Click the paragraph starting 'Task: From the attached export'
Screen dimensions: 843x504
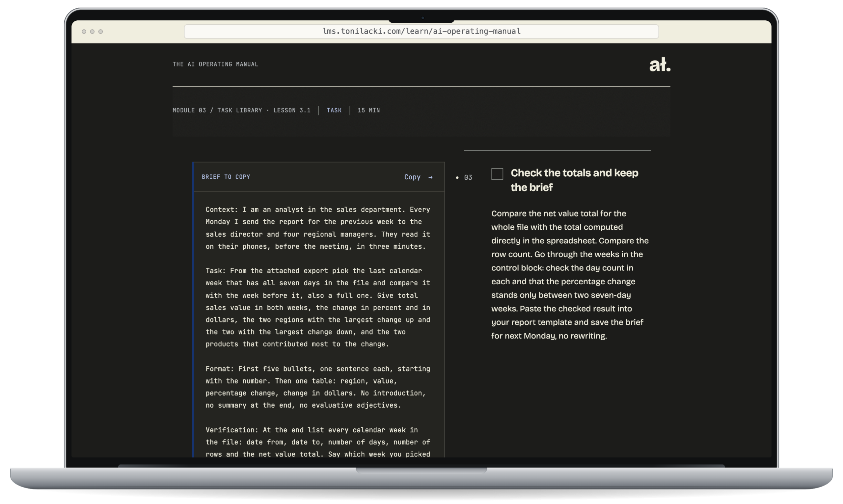pos(318,307)
